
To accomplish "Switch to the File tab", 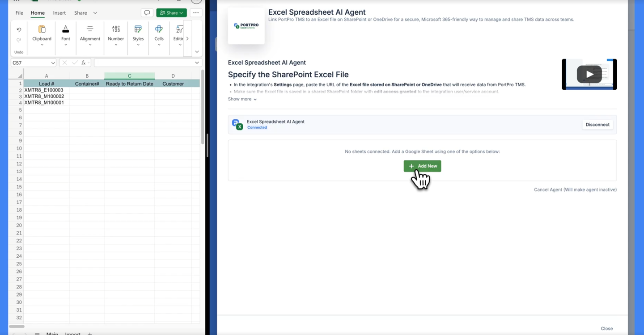I will (19, 13).
